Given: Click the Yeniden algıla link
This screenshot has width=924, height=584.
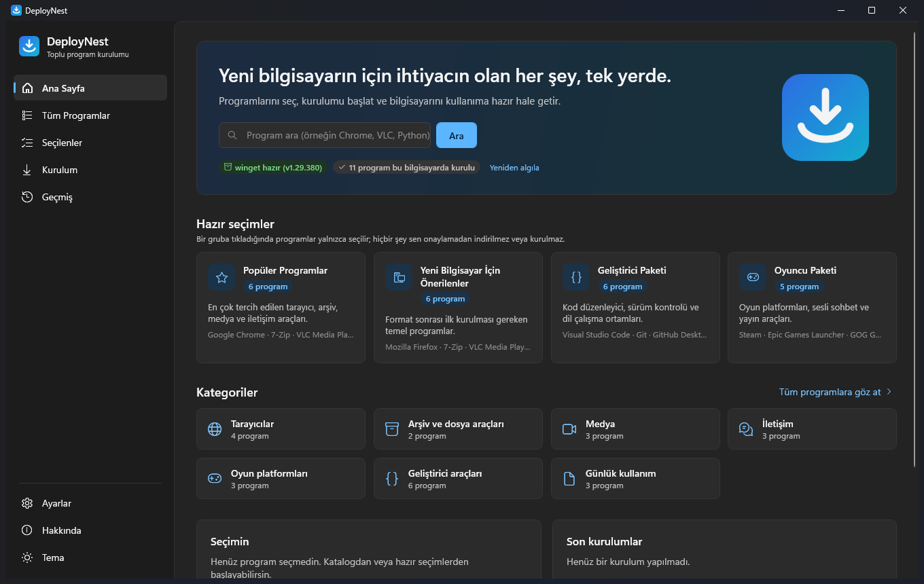Looking at the screenshot, I should 514,168.
